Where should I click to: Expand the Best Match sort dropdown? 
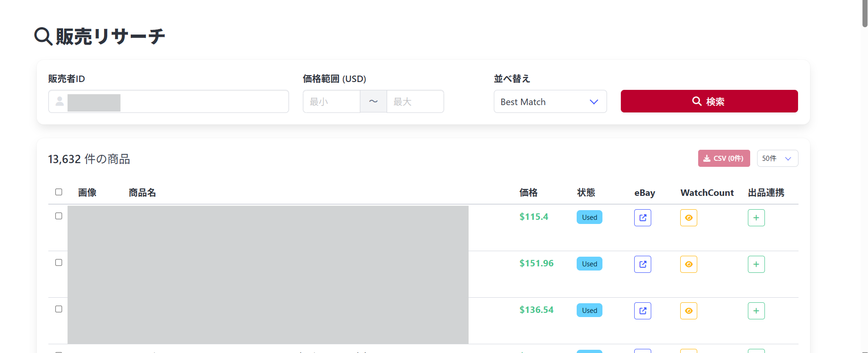pyautogui.click(x=550, y=101)
